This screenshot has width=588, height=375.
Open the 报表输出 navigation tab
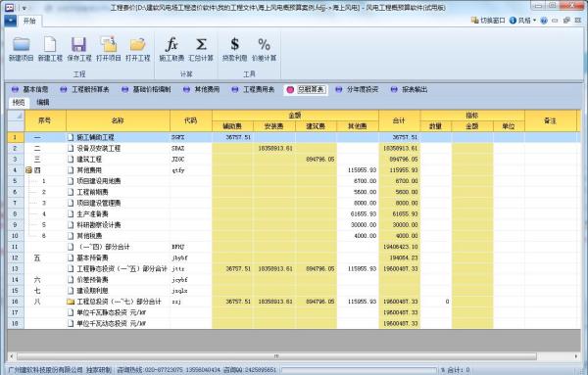tap(409, 89)
